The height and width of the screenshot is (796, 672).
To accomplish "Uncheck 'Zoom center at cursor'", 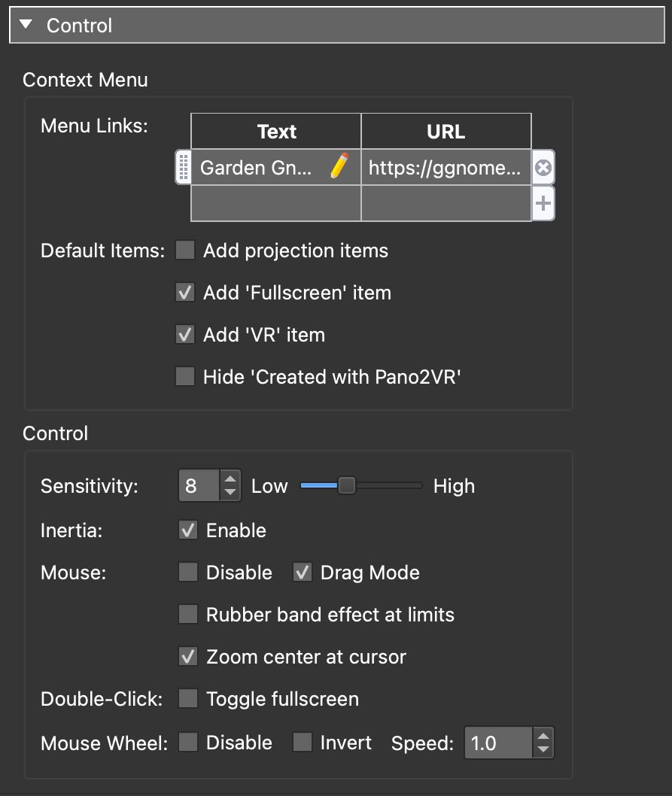I will coord(184,656).
